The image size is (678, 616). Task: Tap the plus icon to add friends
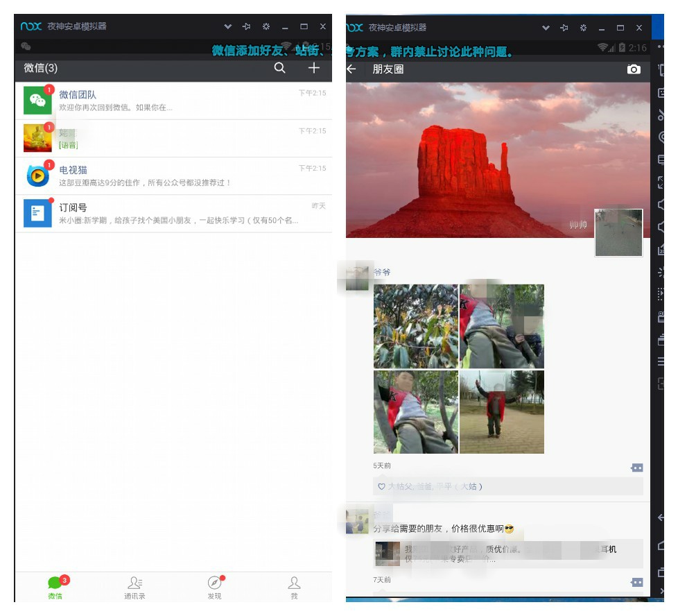coord(313,68)
